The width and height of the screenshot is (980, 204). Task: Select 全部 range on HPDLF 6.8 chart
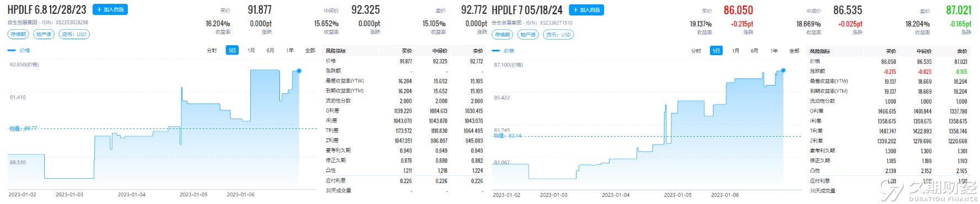click(310, 50)
